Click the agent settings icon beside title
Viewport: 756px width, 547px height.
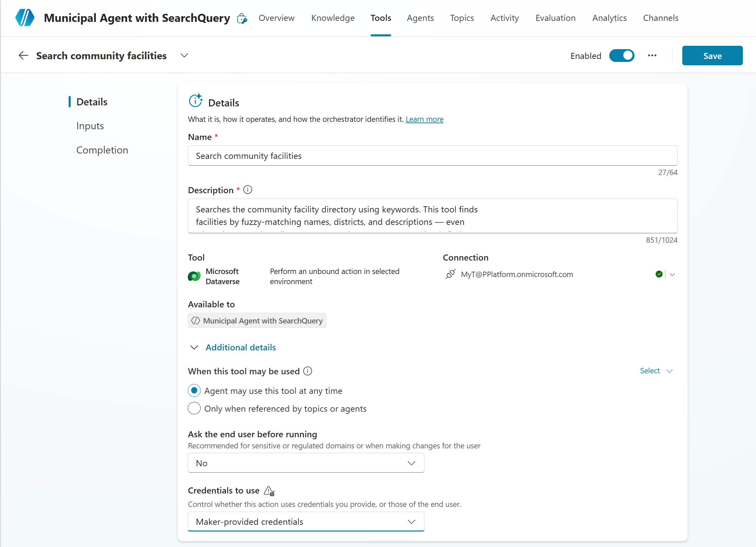(x=242, y=19)
